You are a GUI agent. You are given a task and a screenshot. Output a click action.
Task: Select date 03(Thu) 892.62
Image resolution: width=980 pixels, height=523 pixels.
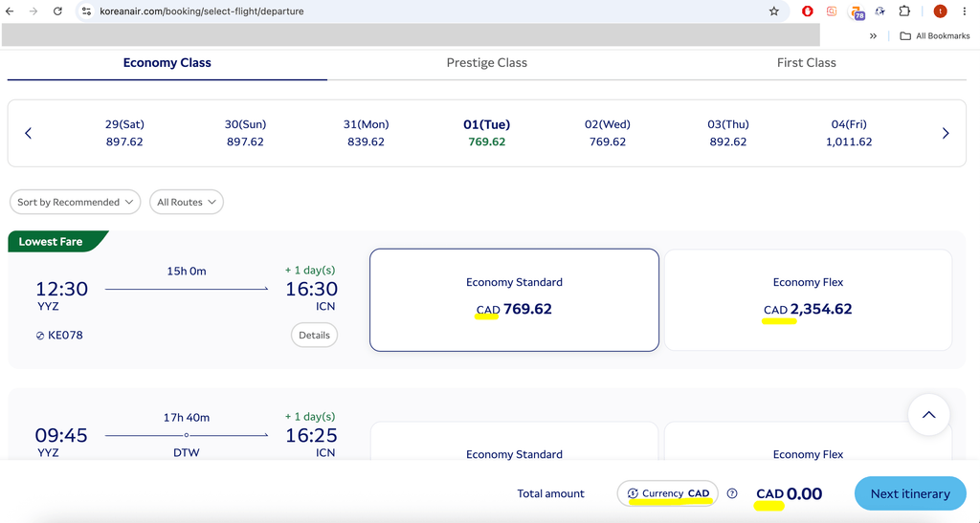click(x=728, y=133)
